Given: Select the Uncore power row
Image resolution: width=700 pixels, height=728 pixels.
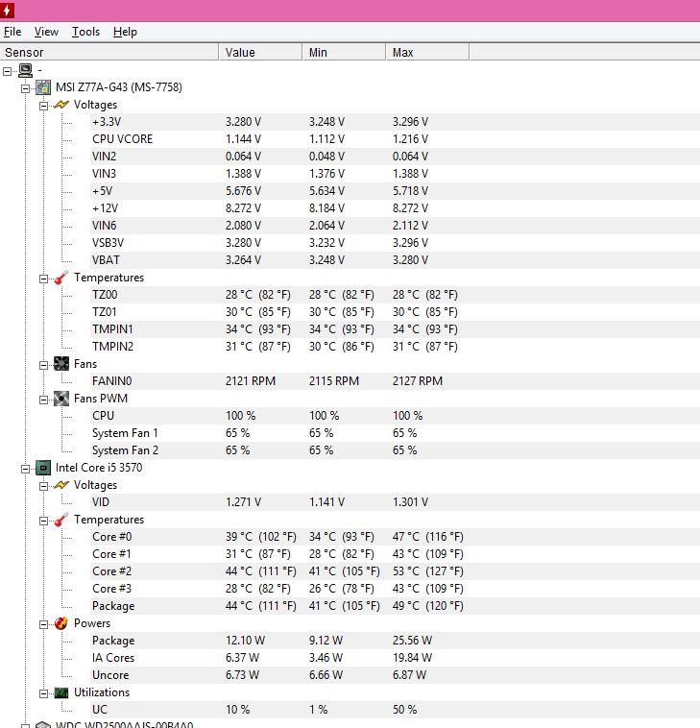Looking at the screenshot, I should coord(395,675).
